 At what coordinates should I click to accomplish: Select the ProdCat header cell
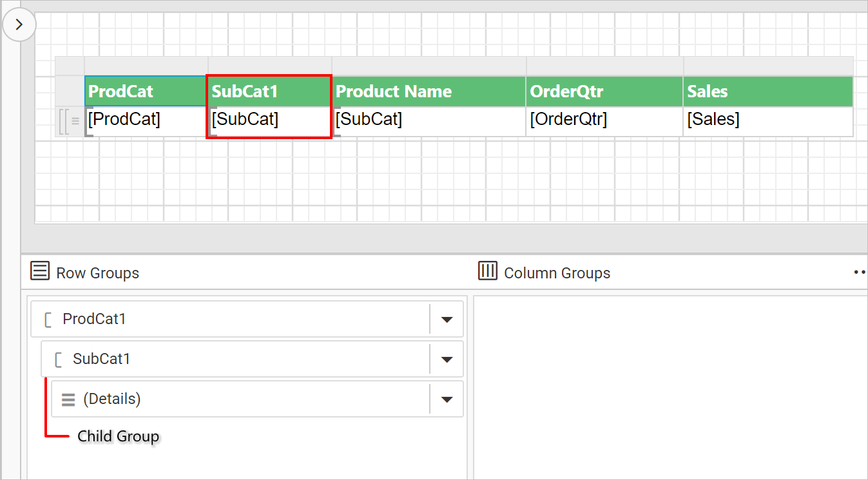146,91
